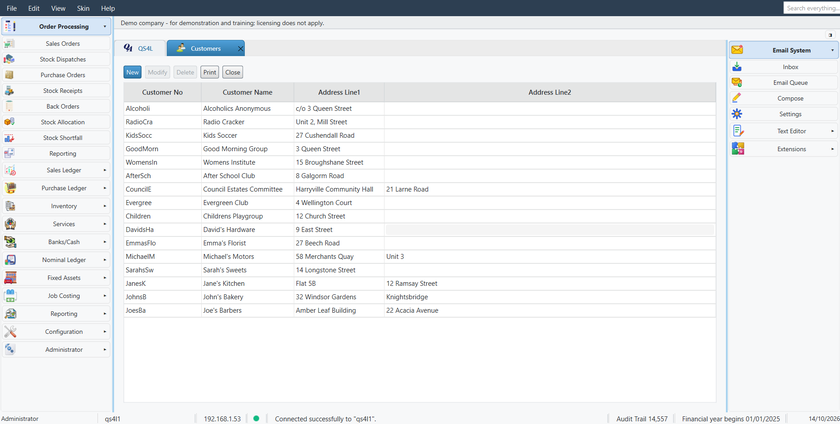Click the Audit Trail 14,557 status entry

[x=642, y=419]
